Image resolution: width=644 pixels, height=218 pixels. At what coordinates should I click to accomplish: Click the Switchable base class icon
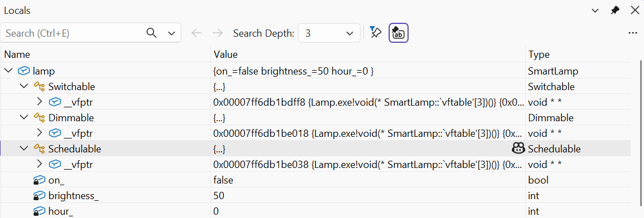click(39, 87)
